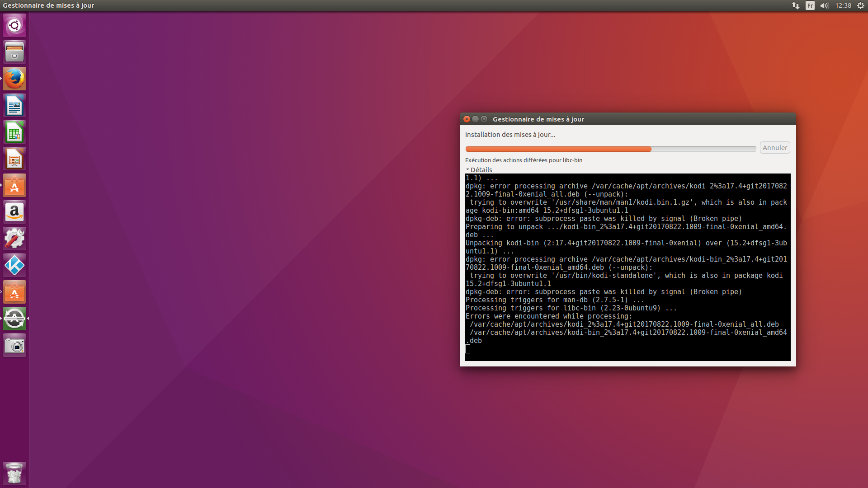Launch Kodi media center icon
868x488 pixels.
[14, 265]
